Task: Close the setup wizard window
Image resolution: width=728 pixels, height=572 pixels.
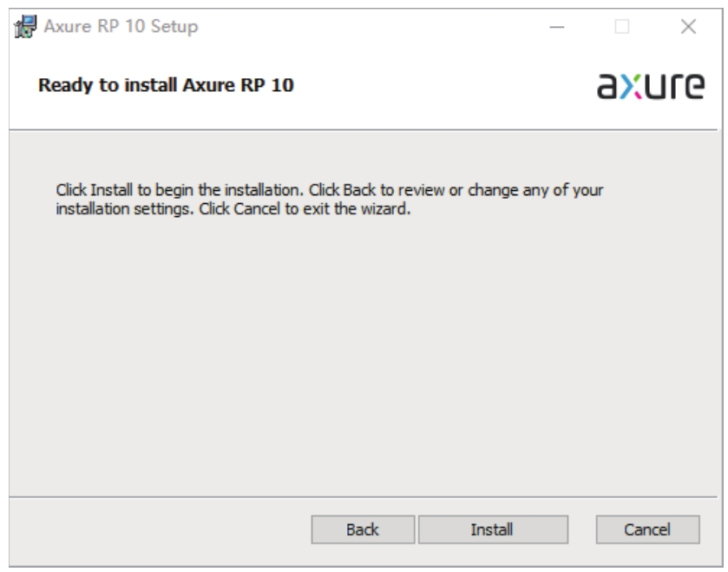Action: (x=688, y=27)
